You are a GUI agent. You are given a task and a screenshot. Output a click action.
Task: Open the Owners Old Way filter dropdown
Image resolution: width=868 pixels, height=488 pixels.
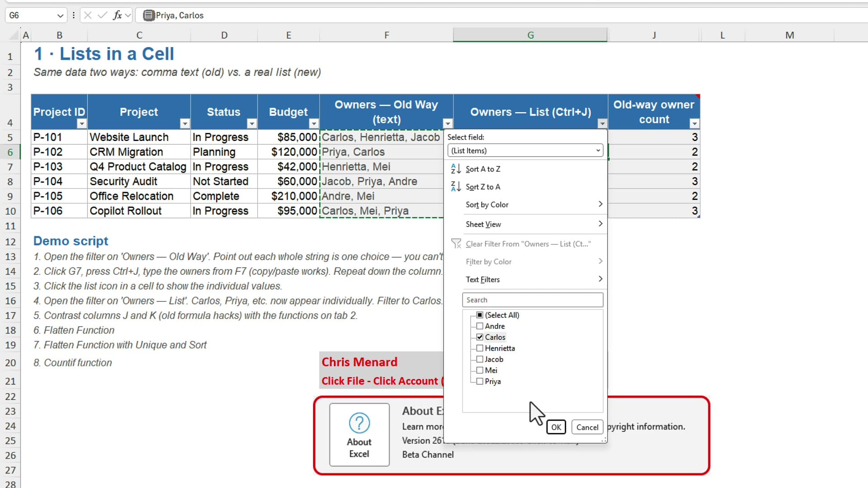pos(448,123)
